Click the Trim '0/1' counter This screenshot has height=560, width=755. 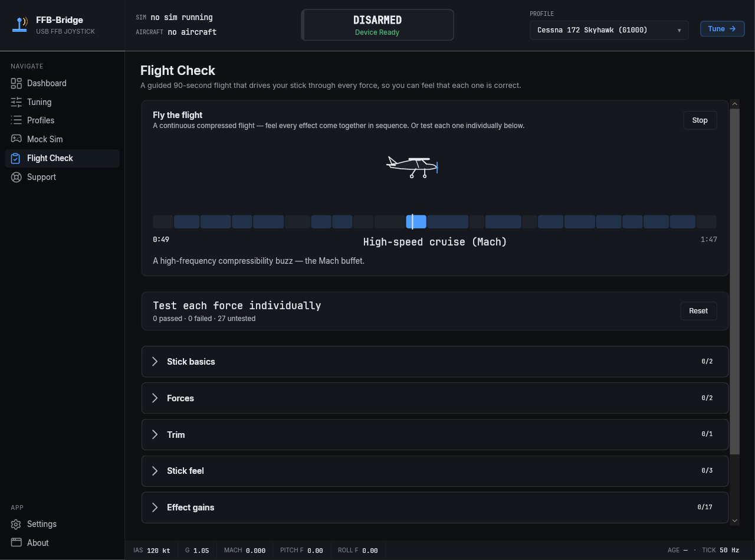(x=707, y=434)
